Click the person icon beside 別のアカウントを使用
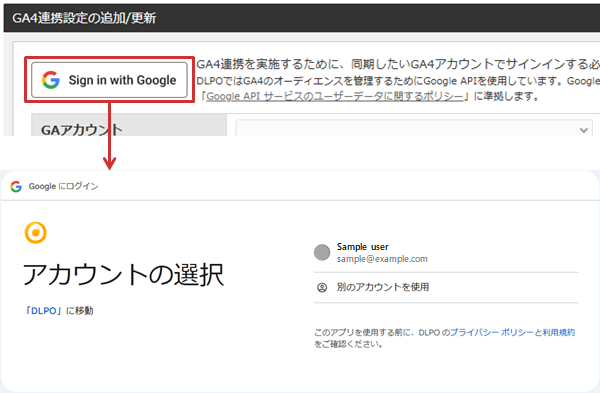Viewport: 600px width, 393px height. [x=322, y=287]
